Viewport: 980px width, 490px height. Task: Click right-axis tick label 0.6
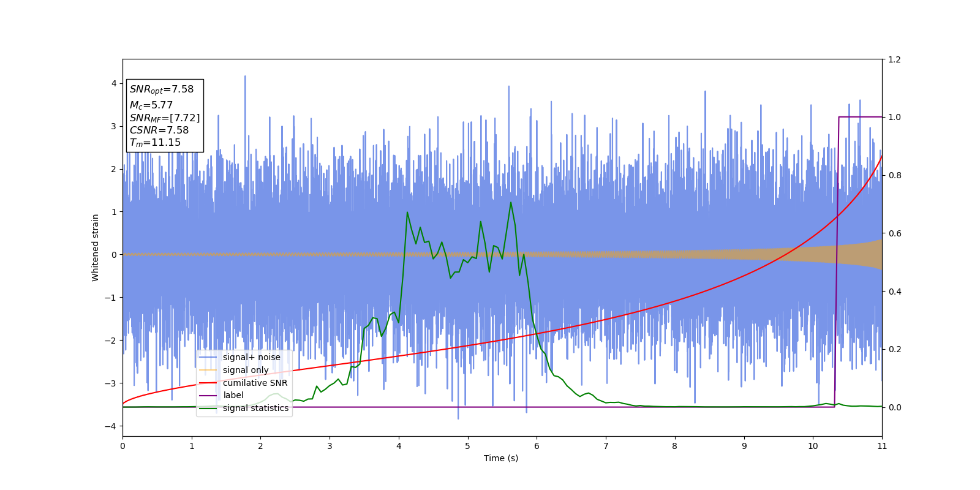point(895,233)
